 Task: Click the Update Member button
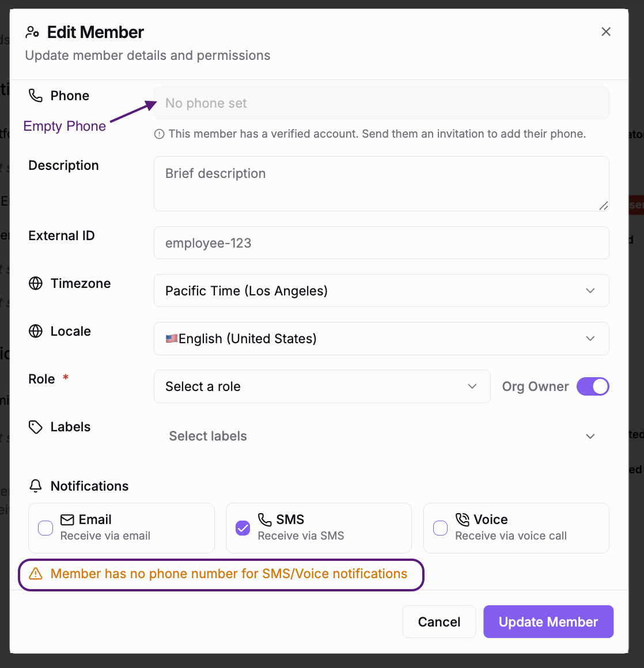pyautogui.click(x=548, y=621)
